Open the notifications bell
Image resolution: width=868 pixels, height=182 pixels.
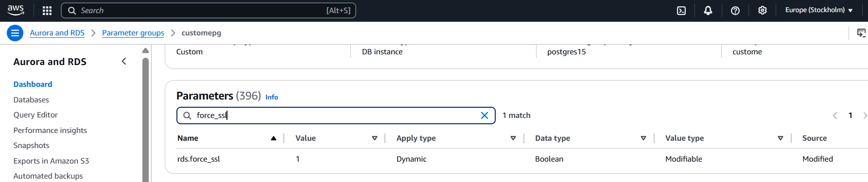708,11
